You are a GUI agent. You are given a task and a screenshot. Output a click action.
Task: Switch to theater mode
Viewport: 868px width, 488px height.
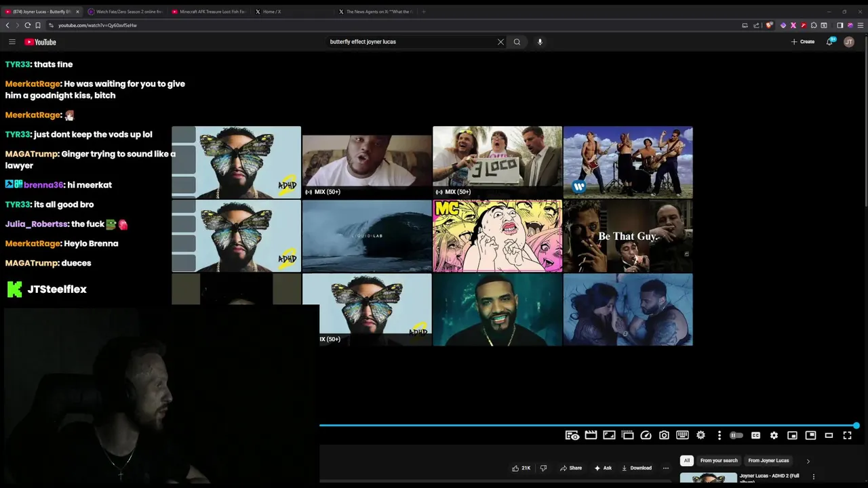click(829, 435)
